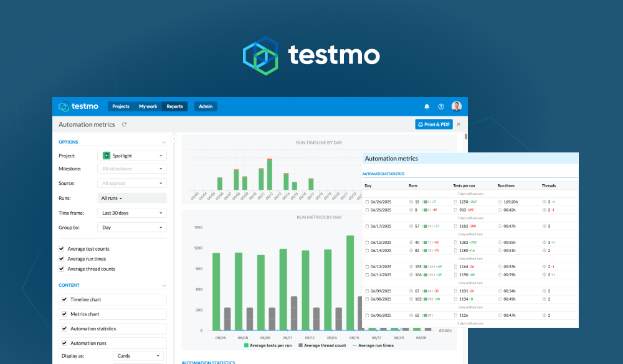
Task: Toggle Average run times checkbox
Action: click(x=62, y=259)
